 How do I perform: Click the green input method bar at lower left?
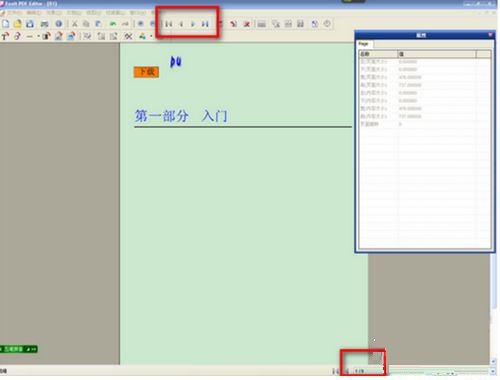tap(19, 349)
